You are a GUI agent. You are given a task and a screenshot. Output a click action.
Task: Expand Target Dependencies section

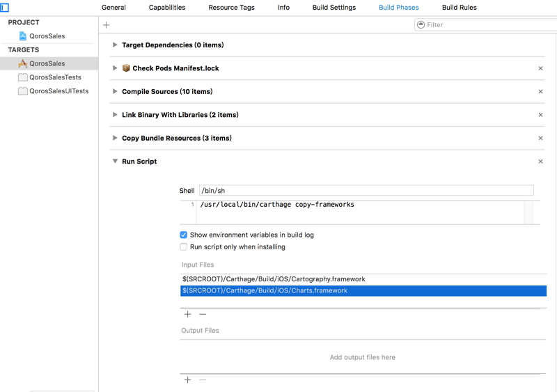115,45
